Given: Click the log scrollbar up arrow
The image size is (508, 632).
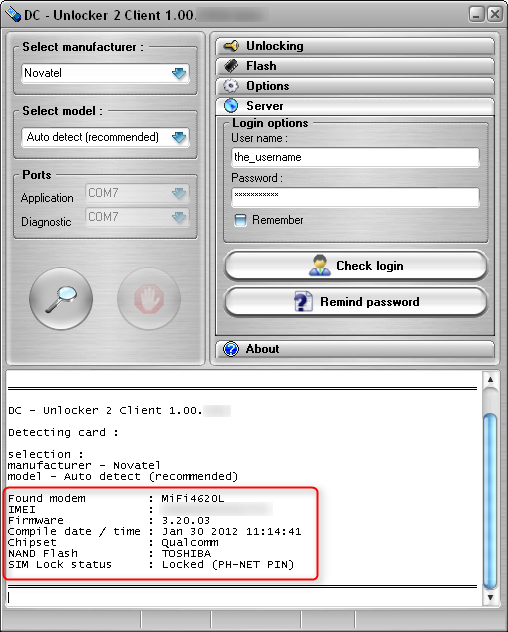Looking at the screenshot, I should click(490, 379).
